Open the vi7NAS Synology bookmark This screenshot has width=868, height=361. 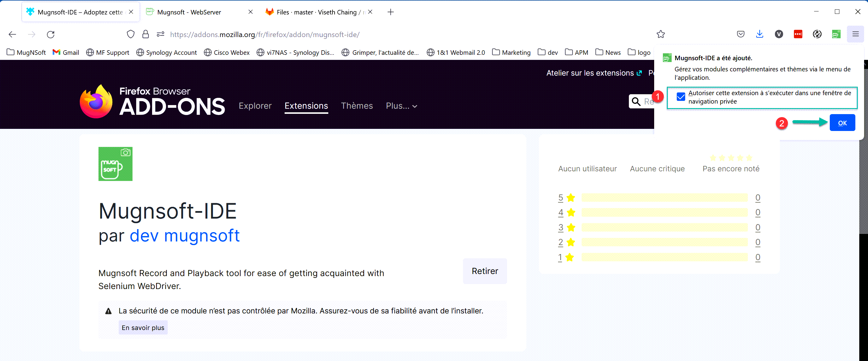point(295,52)
